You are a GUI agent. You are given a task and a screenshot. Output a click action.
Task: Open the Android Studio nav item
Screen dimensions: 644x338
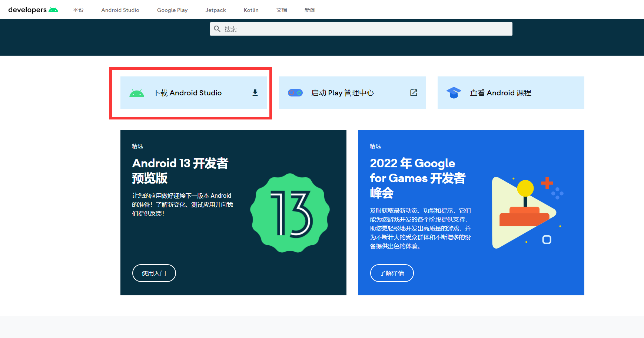[120, 10]
